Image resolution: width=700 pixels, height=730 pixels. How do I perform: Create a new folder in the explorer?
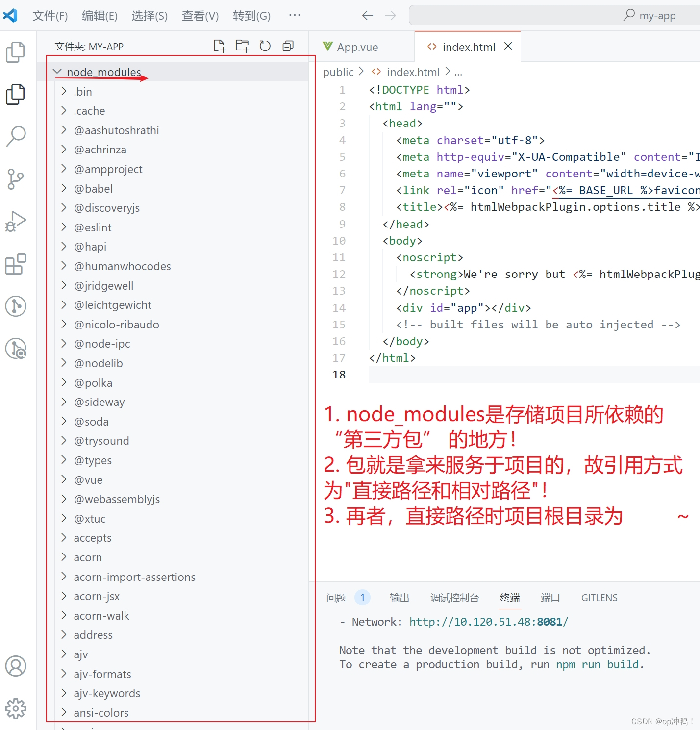[x=242, y=46]
